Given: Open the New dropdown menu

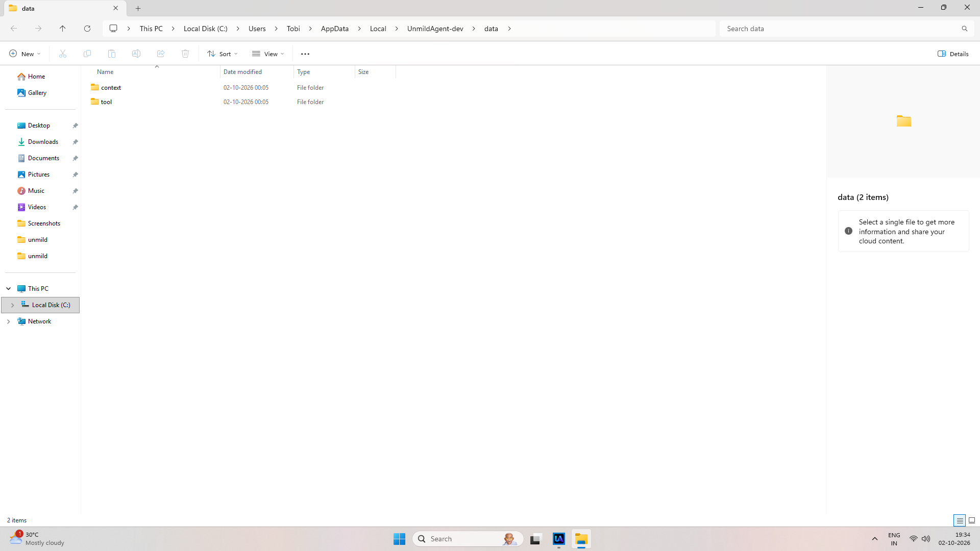Looking at the screenshot, I should [x=24, y=54].
